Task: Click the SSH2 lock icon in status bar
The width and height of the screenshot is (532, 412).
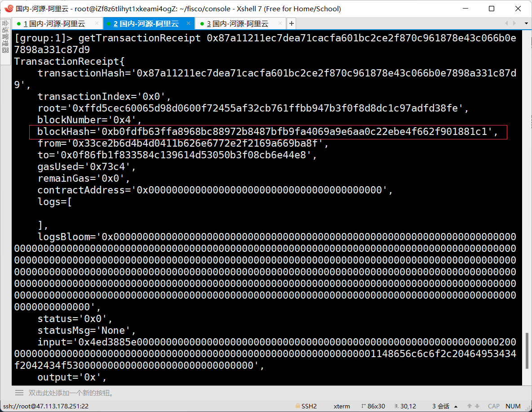Action: point(297,406)
